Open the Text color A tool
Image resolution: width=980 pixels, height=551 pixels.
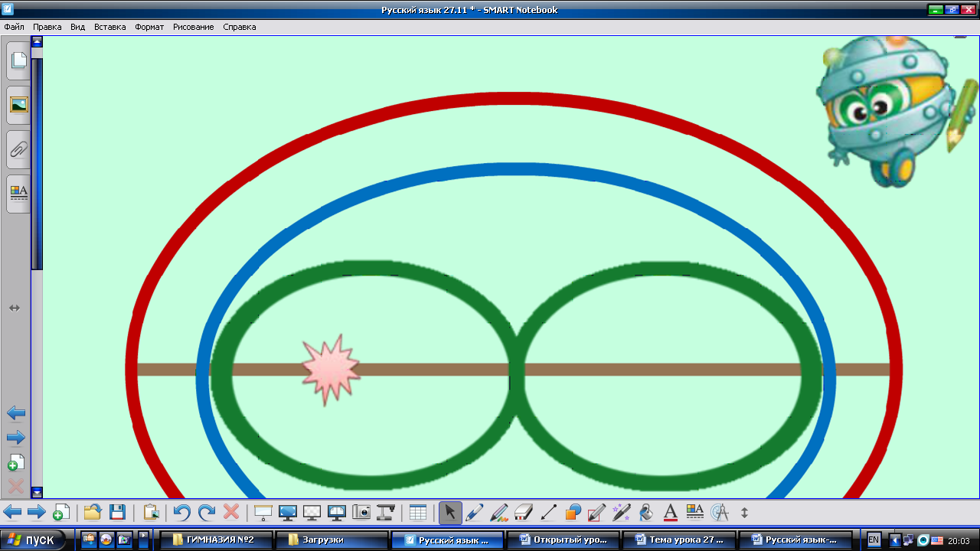point(670,512)
